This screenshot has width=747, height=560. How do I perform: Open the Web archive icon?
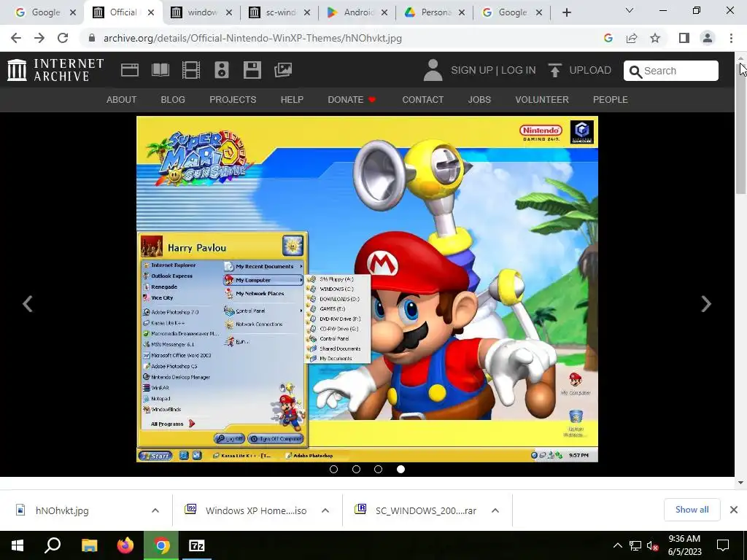(130, 70)
